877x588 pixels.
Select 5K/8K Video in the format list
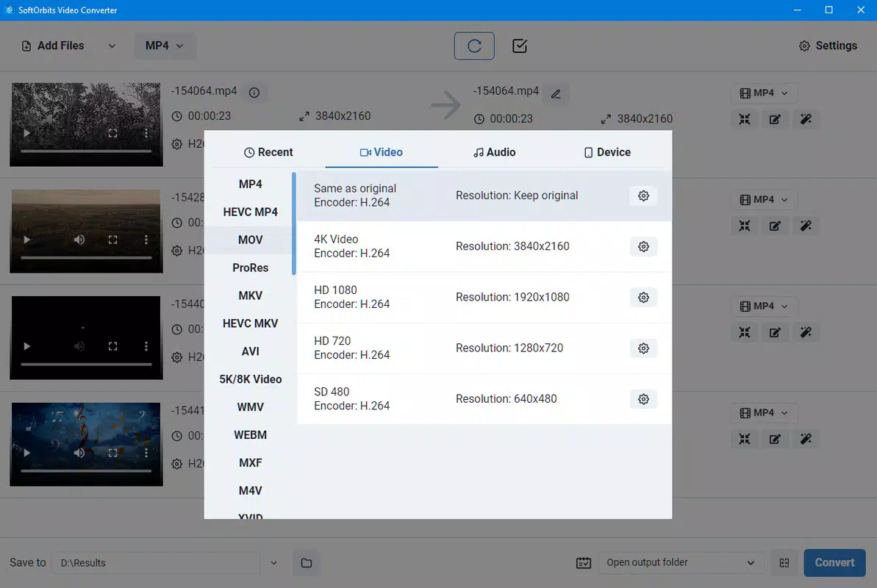coord(250,379)
